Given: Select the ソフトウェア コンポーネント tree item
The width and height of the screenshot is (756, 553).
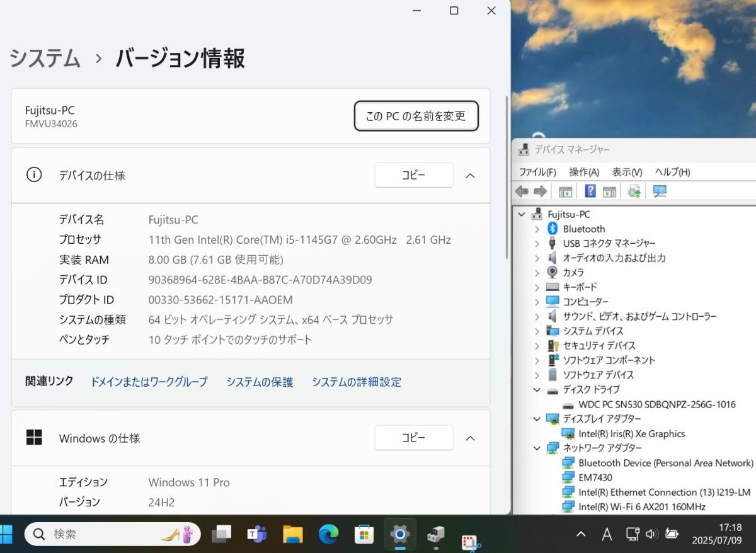Looking at the screenshot, I should pyautogui.click(x=609, y=360).
